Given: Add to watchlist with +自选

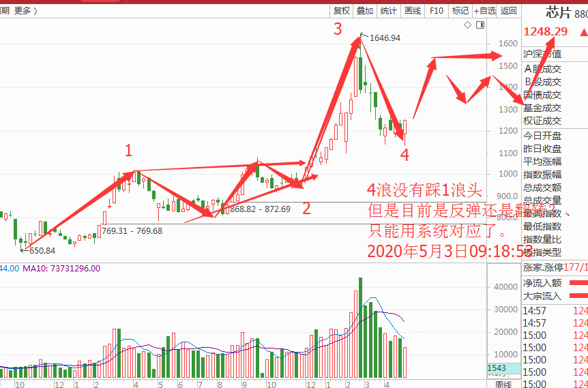Looking at the screenshot, I should 484,11.
